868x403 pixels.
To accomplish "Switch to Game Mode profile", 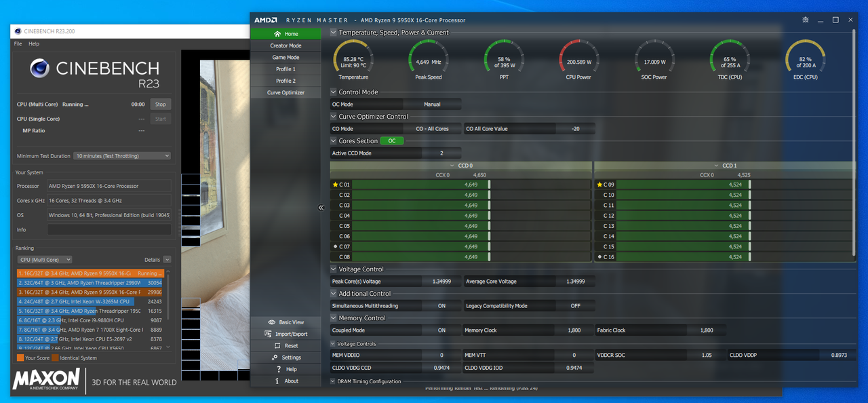I will coord(285,58).
